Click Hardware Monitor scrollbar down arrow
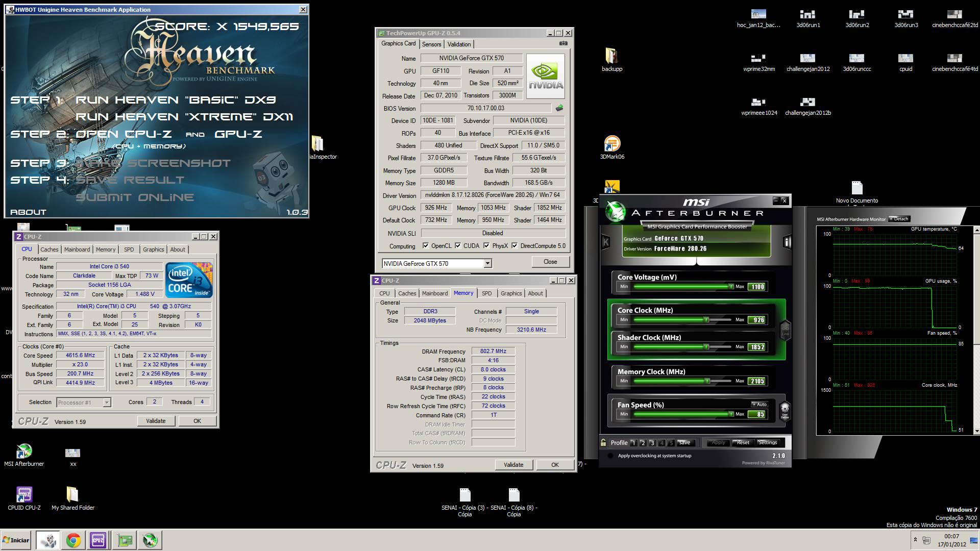 pyautogui.click(x=976, y=432)
